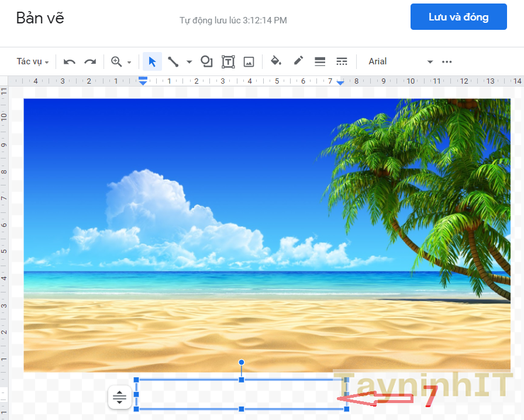Choose the Line drawing tool
The image size is (524, 420).
pos(173,61)
